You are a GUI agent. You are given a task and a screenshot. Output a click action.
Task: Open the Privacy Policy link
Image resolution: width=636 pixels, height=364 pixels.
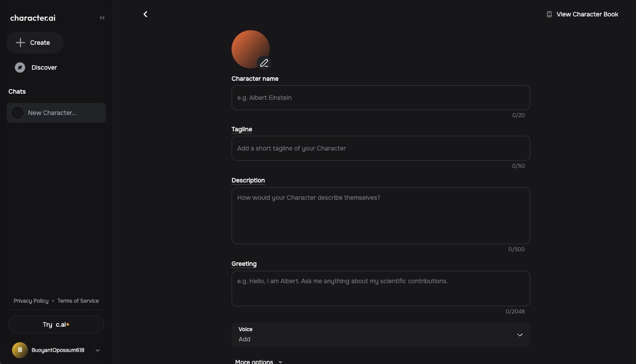tap(31, 301)
